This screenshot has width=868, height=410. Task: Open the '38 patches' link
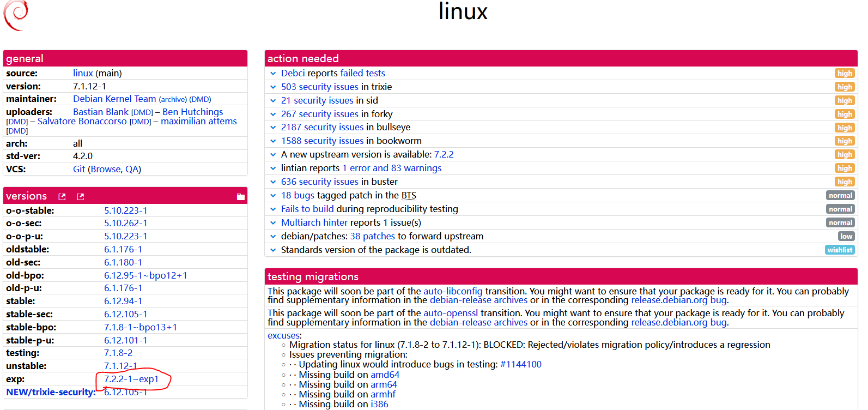point(373,236)
